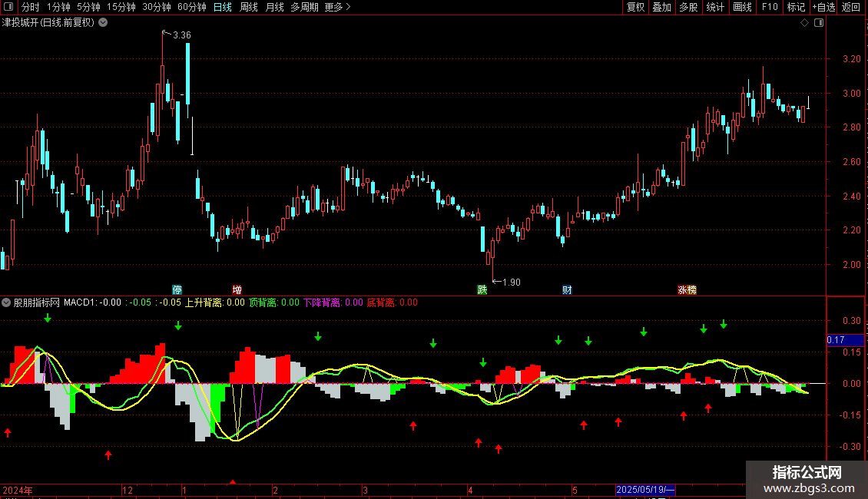Click the 返回 back button
Screen dimensions: 868x499
[851, 7]
